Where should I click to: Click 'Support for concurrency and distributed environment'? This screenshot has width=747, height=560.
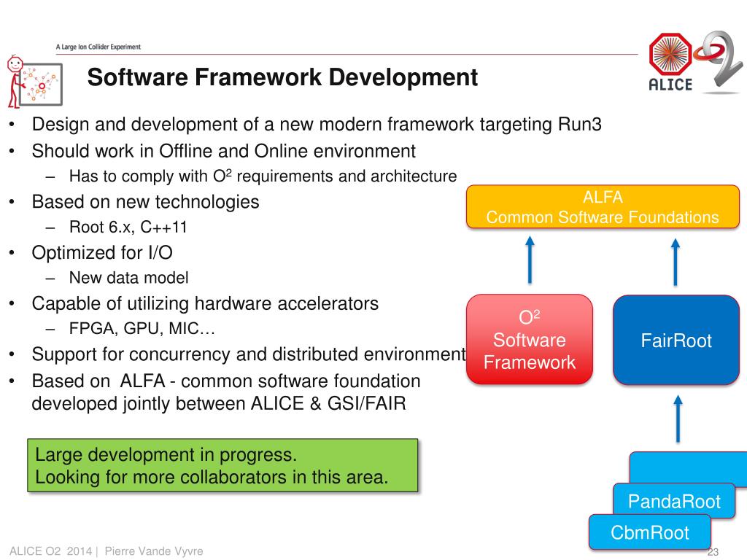tap(249, 355)
